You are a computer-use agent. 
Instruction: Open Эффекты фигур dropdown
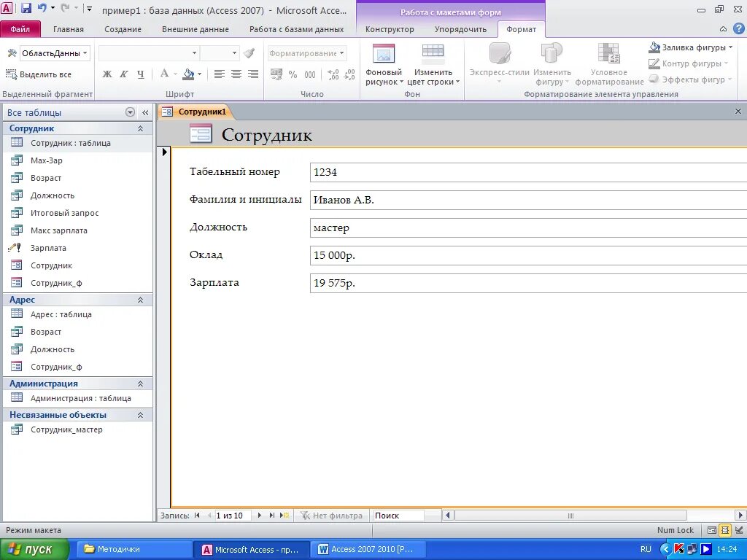tap(690, 79)
